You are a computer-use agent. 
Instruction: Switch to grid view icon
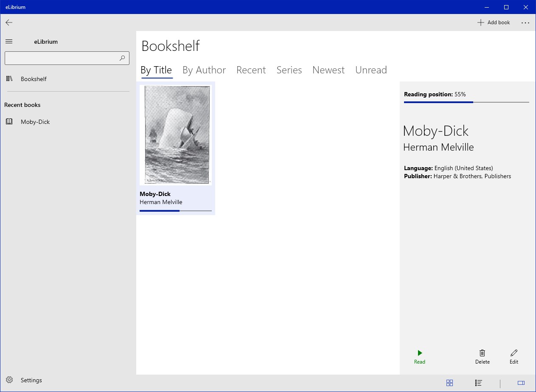click(450, 383)
